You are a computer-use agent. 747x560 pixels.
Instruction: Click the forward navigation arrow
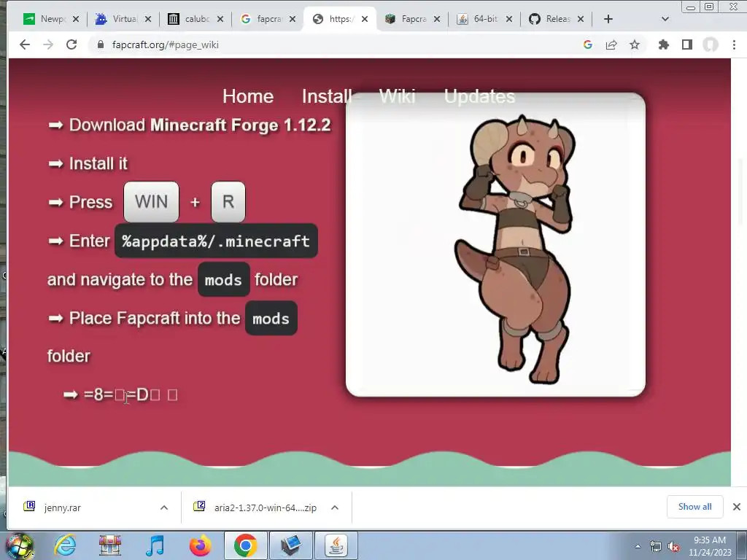[x=48, y=44]
